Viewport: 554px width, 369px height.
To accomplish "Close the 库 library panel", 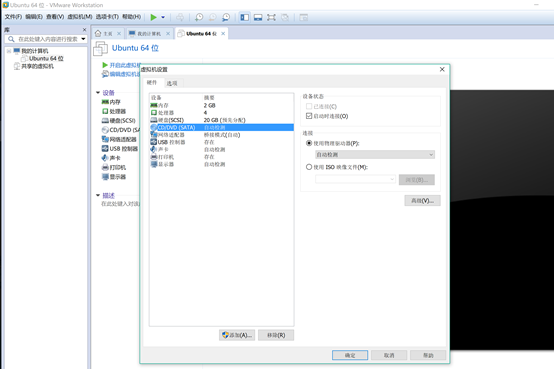I will pos(84,30).
